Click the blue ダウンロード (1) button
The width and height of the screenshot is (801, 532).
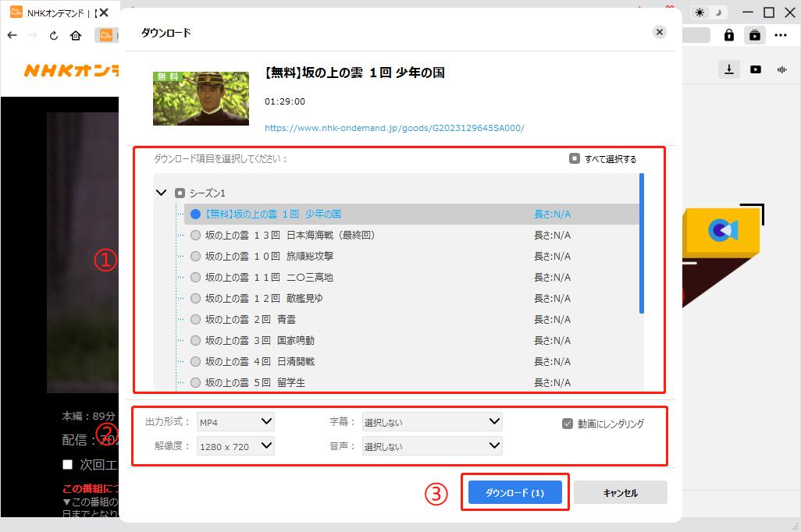[514, 493]
